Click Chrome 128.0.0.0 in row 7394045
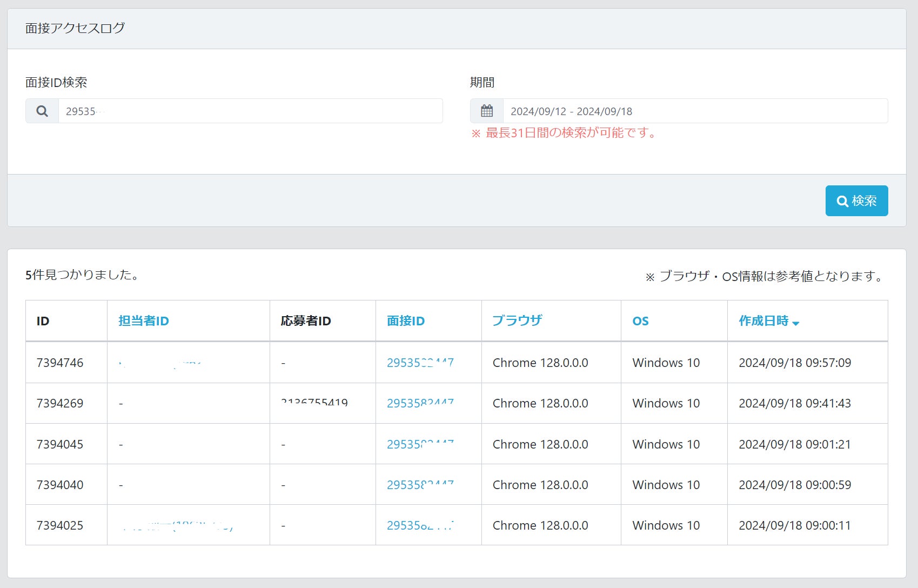The width and height of the screenshot is (918, 588). click(x=540, y=444)
